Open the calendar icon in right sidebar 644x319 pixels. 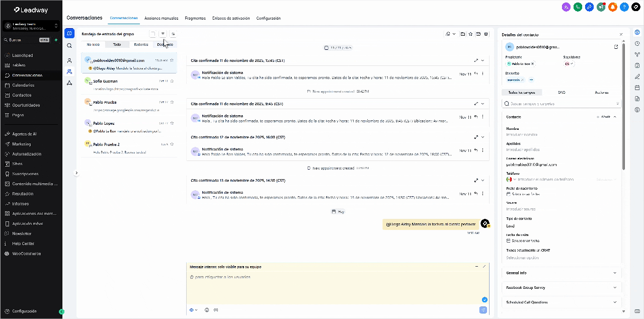(x=637, y=88)
